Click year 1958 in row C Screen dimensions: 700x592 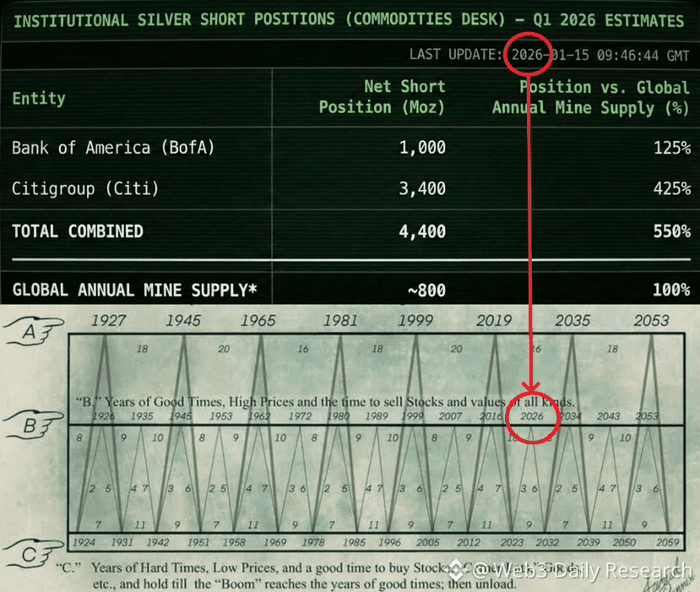[x=234, y=542]
